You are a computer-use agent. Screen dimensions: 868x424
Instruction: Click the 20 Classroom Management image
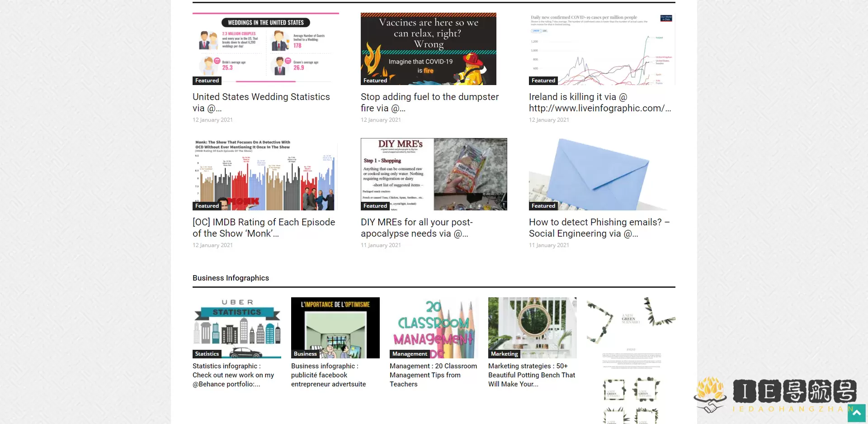434,327
